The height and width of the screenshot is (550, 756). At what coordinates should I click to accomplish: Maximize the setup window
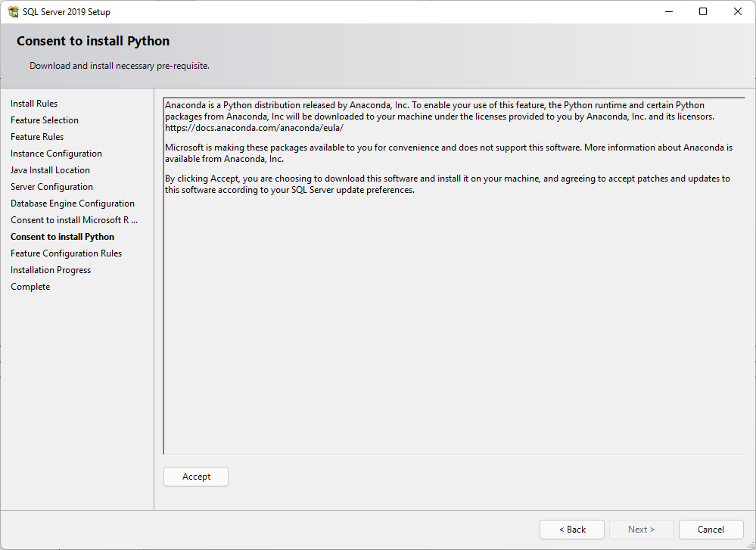[703, 11]
